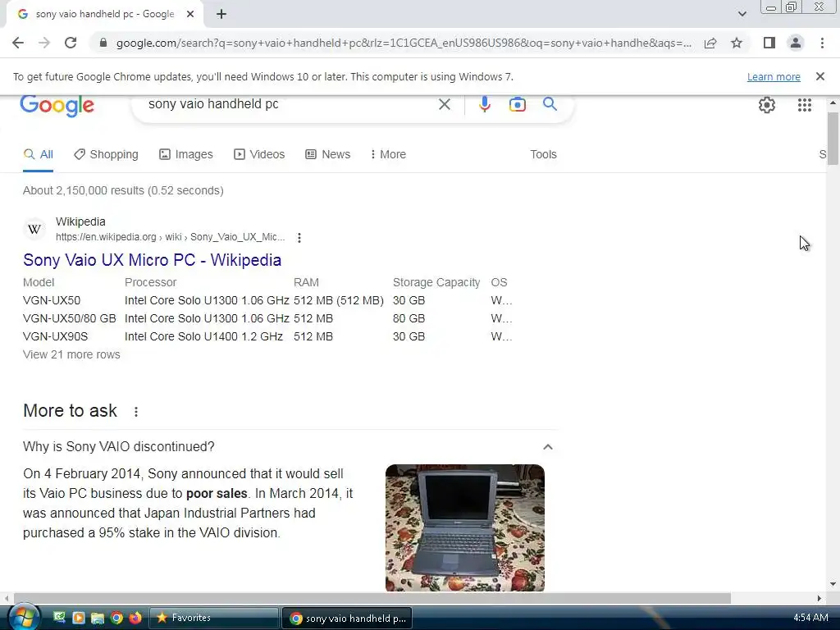Open the Google apps grid
This screenshot has width=840, height=630.
(x=805, y=105)
